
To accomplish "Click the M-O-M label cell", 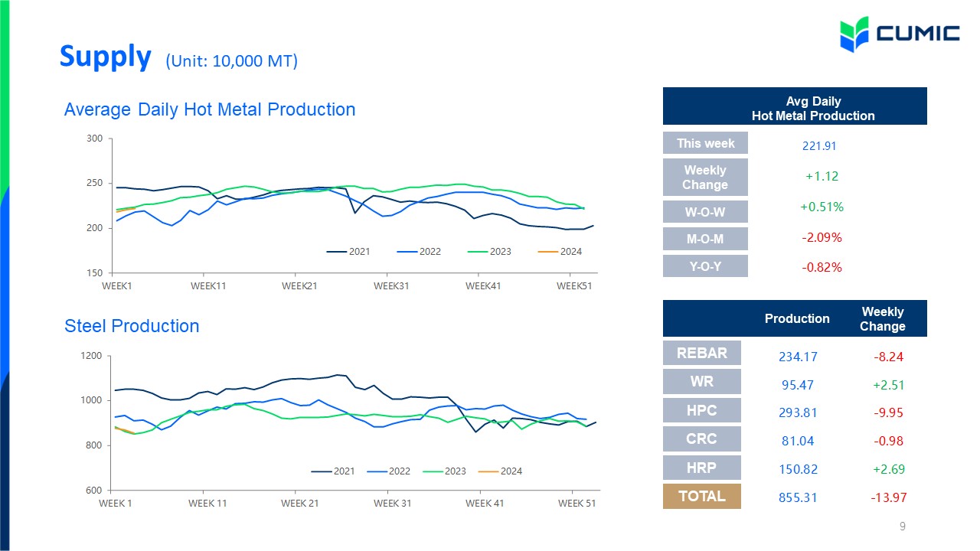I will click(x=705, y=238).
